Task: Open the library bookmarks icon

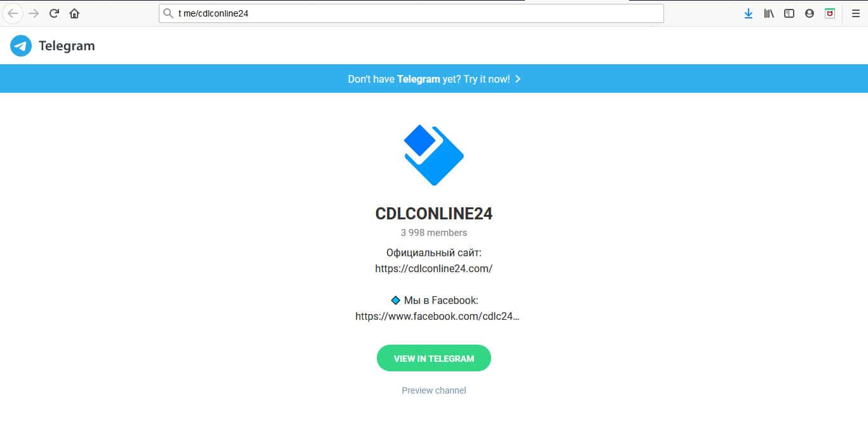Action: click(769, 13)
